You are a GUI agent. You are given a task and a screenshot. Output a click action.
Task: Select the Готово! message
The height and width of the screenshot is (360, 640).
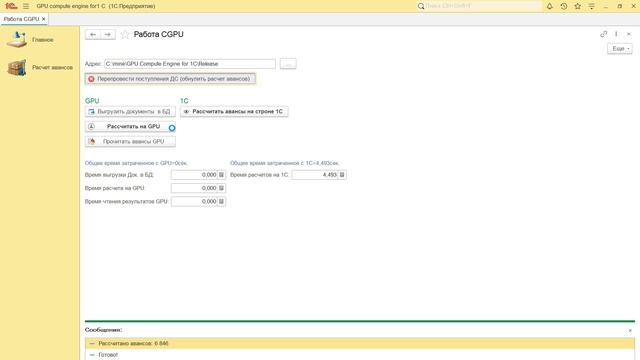pyautogui.click(x=360, y=355)
